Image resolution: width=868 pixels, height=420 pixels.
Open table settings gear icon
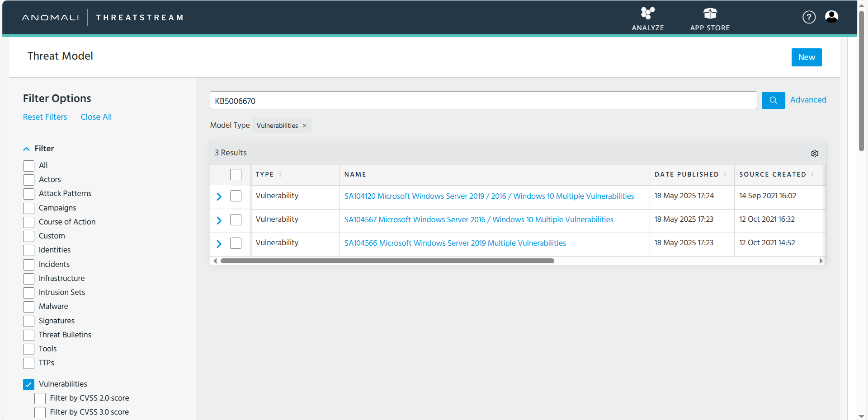click(x=814, y=154)
